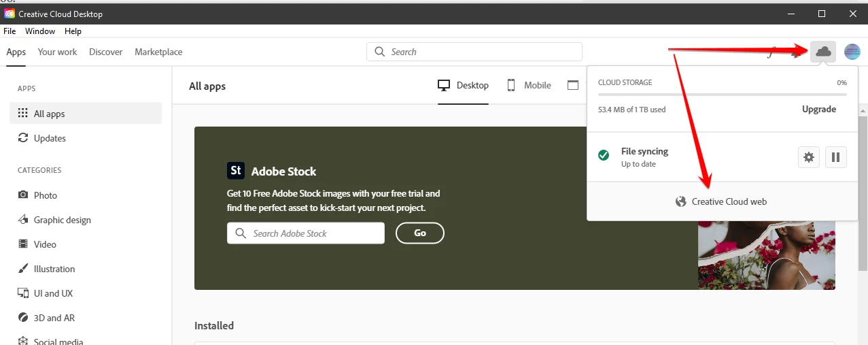Click the top Search input field
The width and height of the screenshot is (868, 345).
(474, 52)
